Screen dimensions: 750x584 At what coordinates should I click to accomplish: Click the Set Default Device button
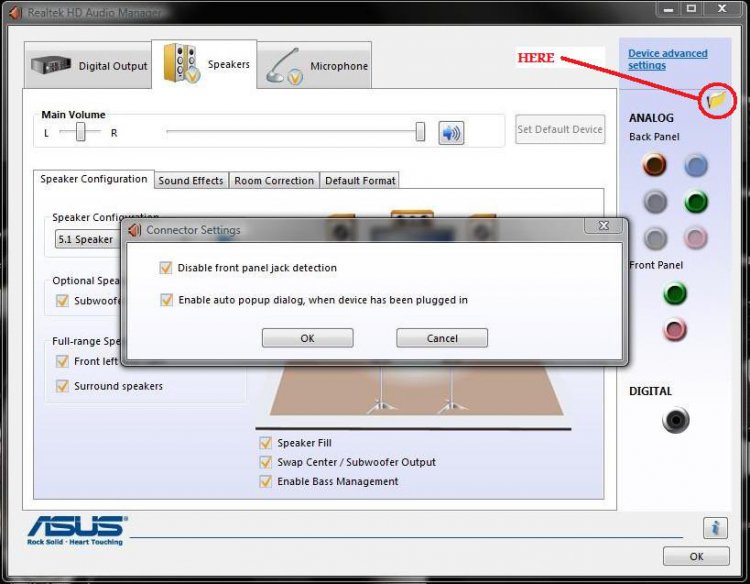coord(560,129)
